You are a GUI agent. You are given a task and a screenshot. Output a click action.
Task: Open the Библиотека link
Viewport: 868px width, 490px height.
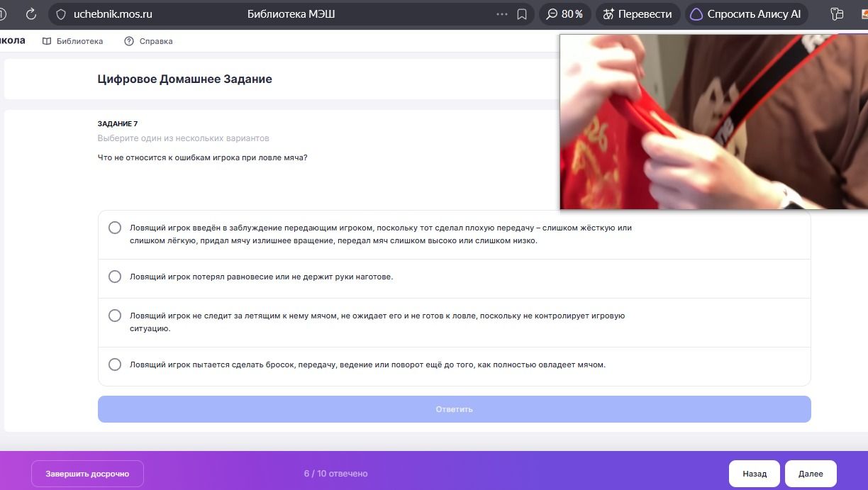click(73, 41)
